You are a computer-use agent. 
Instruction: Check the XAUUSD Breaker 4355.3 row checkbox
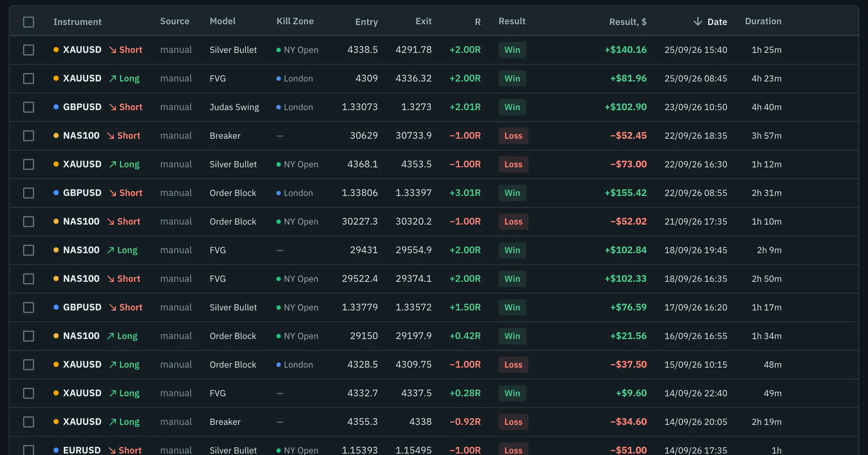(x=29, y=422)
